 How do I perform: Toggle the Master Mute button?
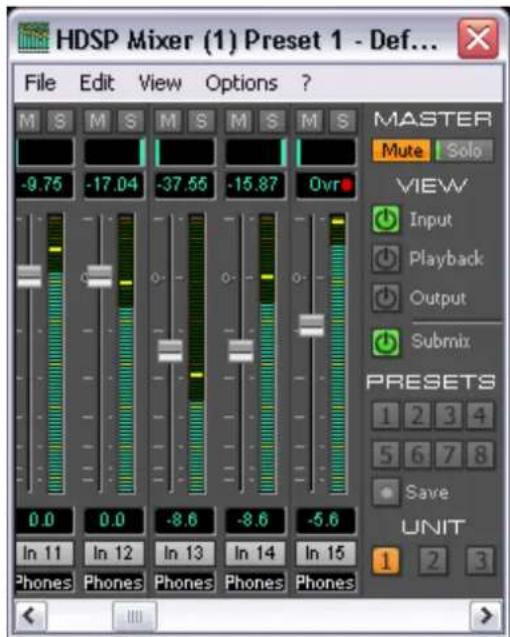tap(401, 151)
